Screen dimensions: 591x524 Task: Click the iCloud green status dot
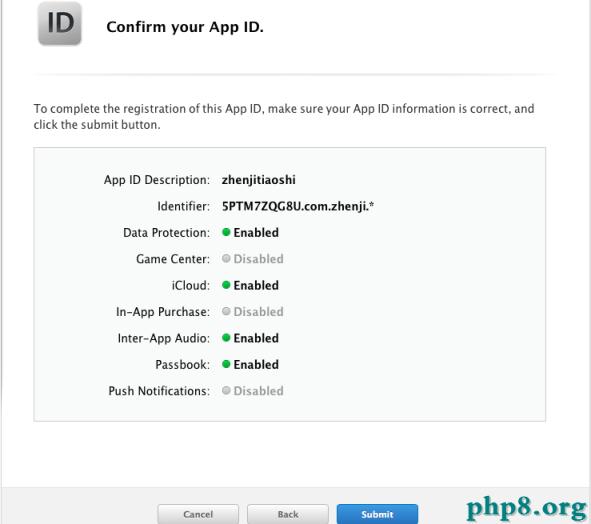pyautogui.click(x=226, y=285)
